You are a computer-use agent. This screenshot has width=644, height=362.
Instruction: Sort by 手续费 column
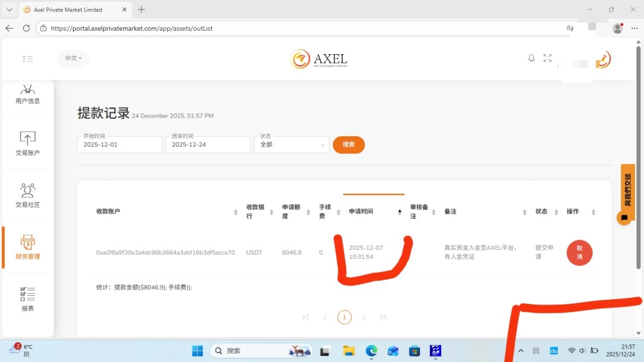pyautogui.click(x=339, y=212)
